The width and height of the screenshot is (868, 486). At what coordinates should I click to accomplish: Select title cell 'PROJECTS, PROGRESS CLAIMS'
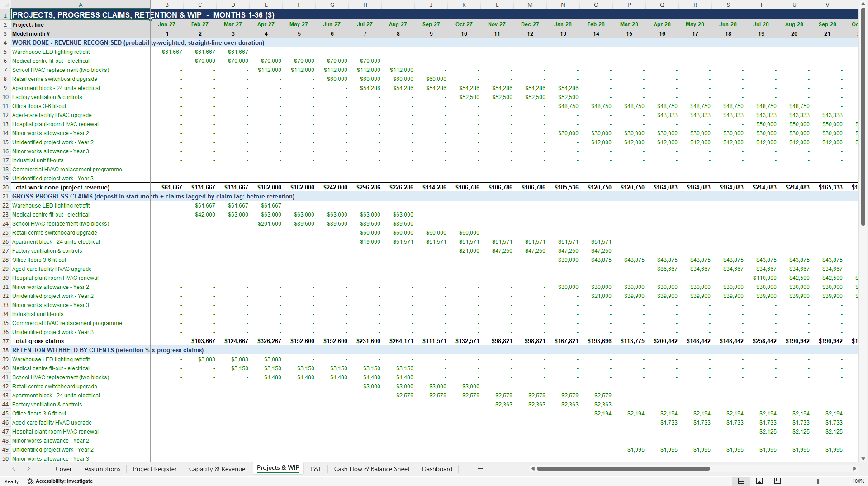(81, 15)
